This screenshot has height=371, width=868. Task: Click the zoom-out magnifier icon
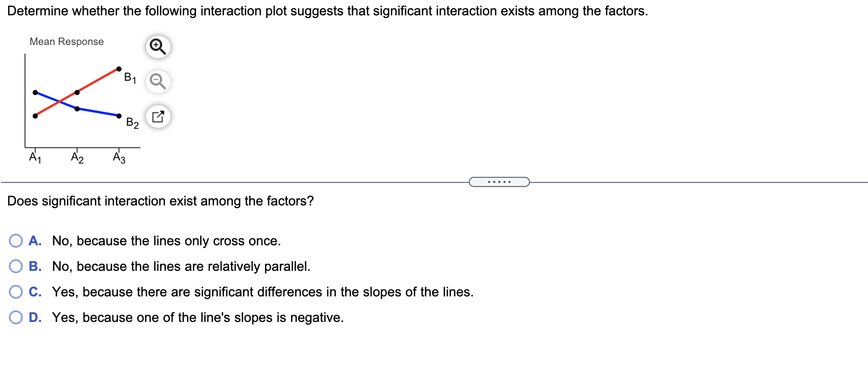[x=157, y=81]
